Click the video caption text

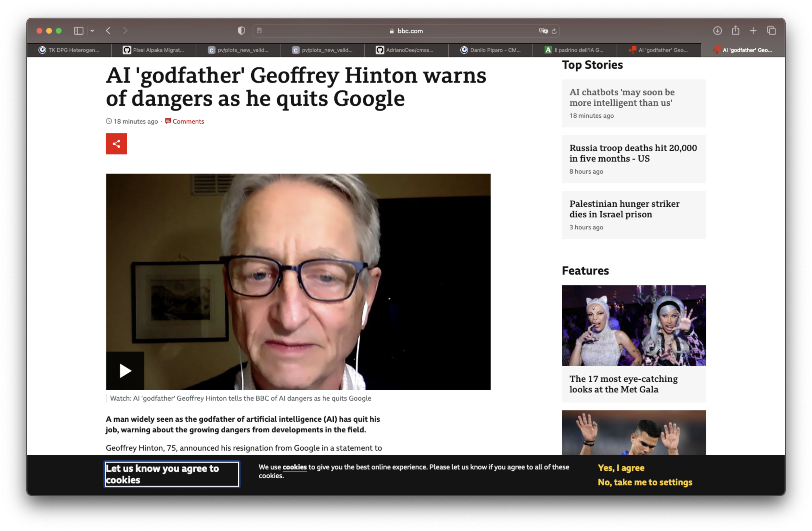pos(240,398)
